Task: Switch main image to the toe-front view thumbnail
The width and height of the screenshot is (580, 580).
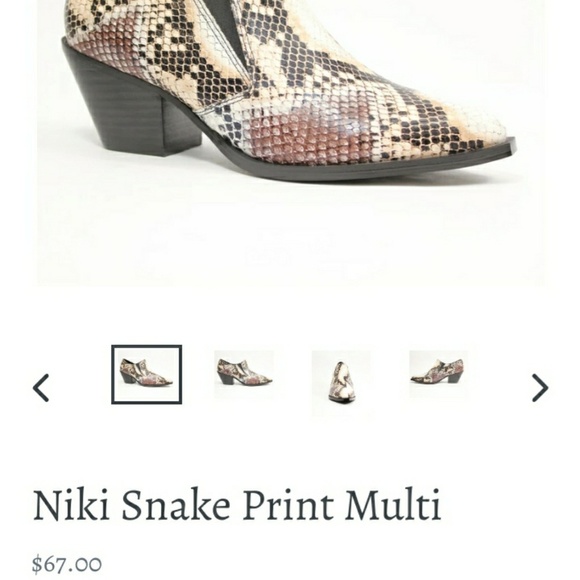Action: click(x=341, y=383)
